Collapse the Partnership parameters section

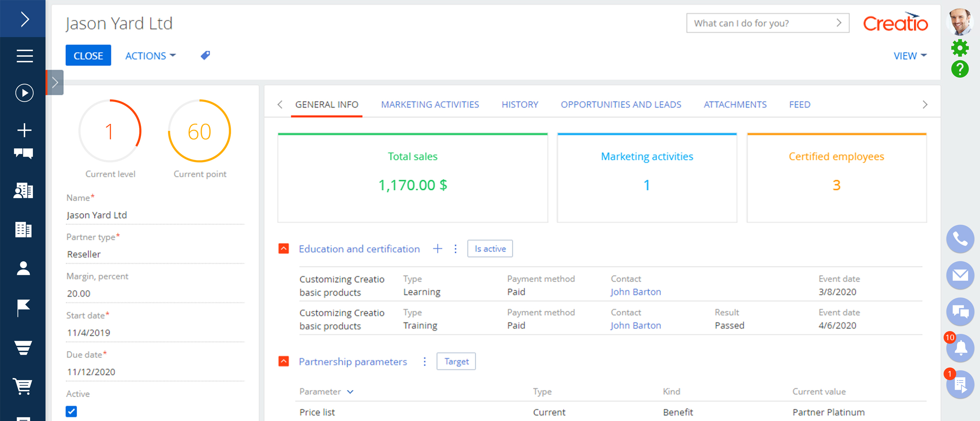[284, 361]
